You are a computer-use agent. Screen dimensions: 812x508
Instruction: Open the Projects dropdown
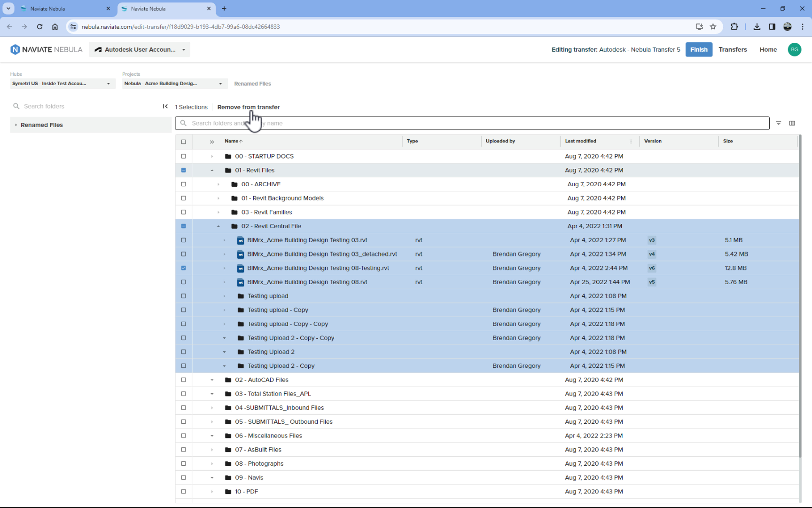point(174,84)
